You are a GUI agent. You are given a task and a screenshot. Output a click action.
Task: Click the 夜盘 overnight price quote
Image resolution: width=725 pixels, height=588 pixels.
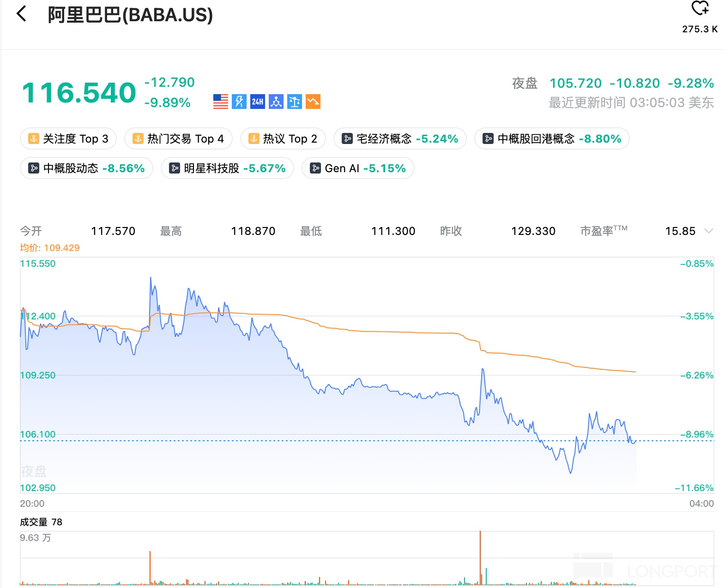(613, 84)
